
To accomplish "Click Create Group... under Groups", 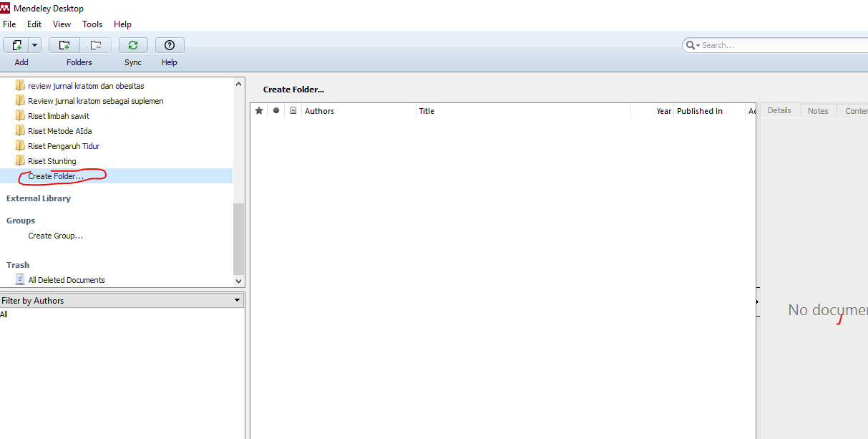I will [x=56, y=236].
